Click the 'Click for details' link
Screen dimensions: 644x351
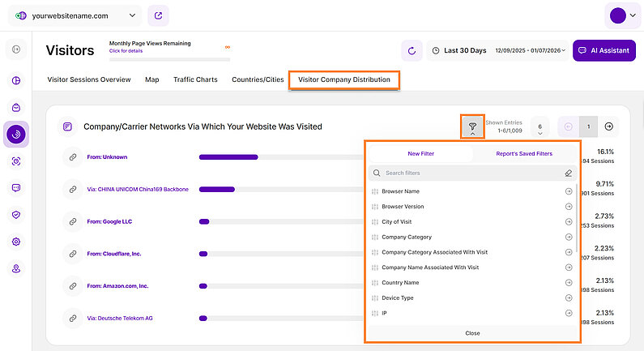(128, 50)
